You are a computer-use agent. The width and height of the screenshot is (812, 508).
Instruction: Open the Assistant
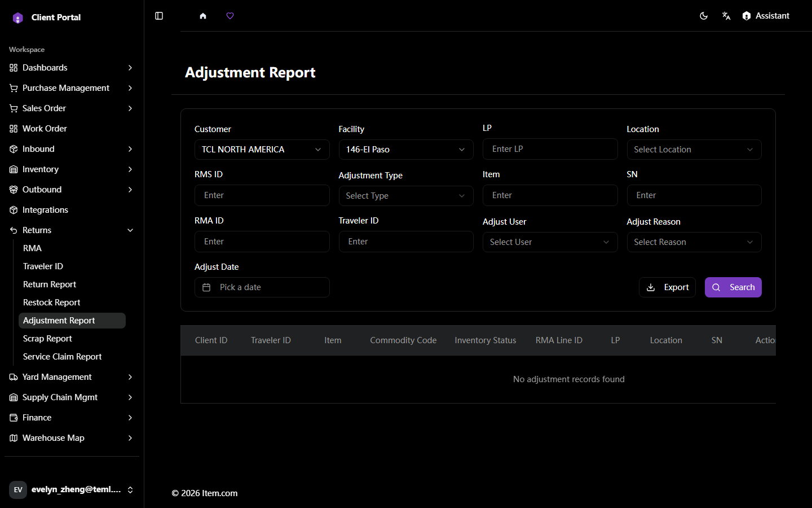click(766, 16)
